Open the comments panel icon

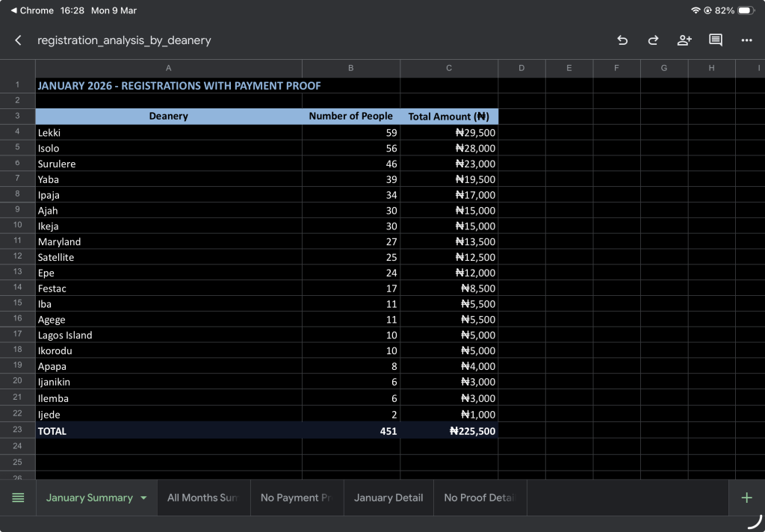pyautogui.click(x=715, y=40)
